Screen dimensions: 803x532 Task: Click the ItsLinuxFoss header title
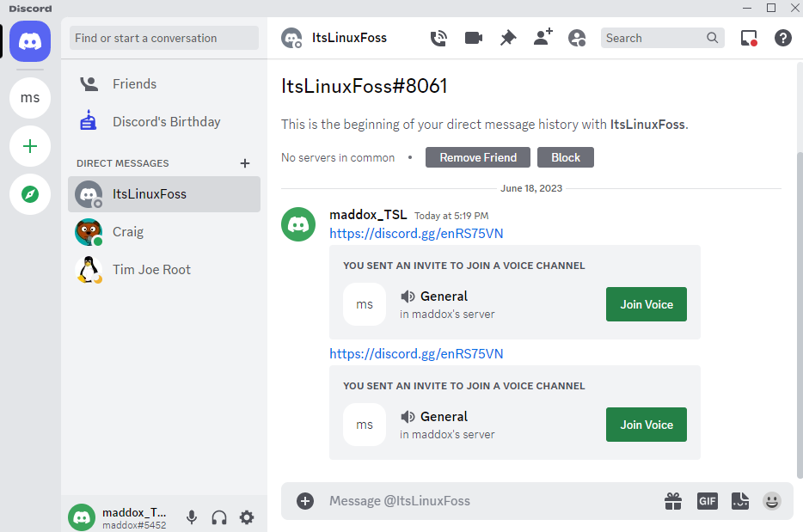tap(349, 38)
